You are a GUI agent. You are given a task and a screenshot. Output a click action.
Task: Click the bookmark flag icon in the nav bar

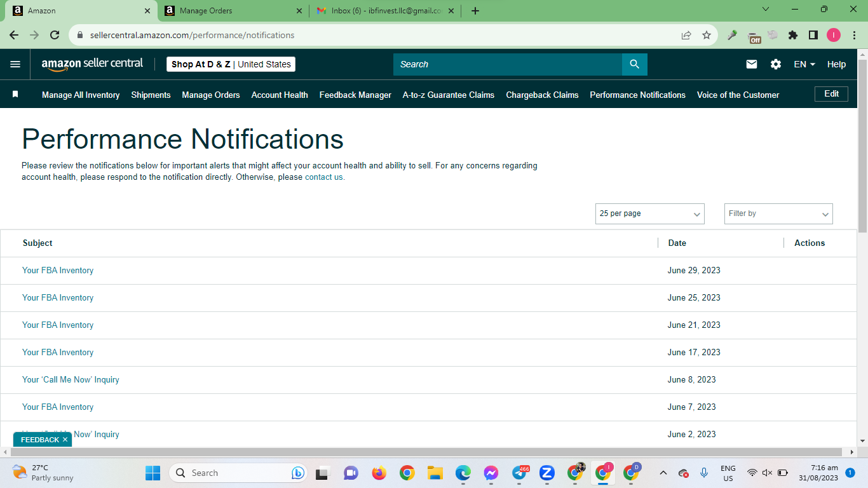coord(15,95)
